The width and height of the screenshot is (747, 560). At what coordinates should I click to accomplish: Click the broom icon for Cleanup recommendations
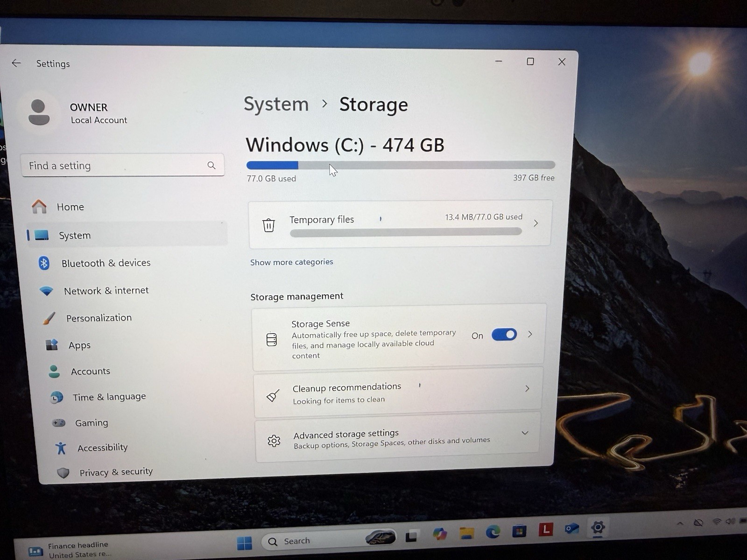pos(273,396)
